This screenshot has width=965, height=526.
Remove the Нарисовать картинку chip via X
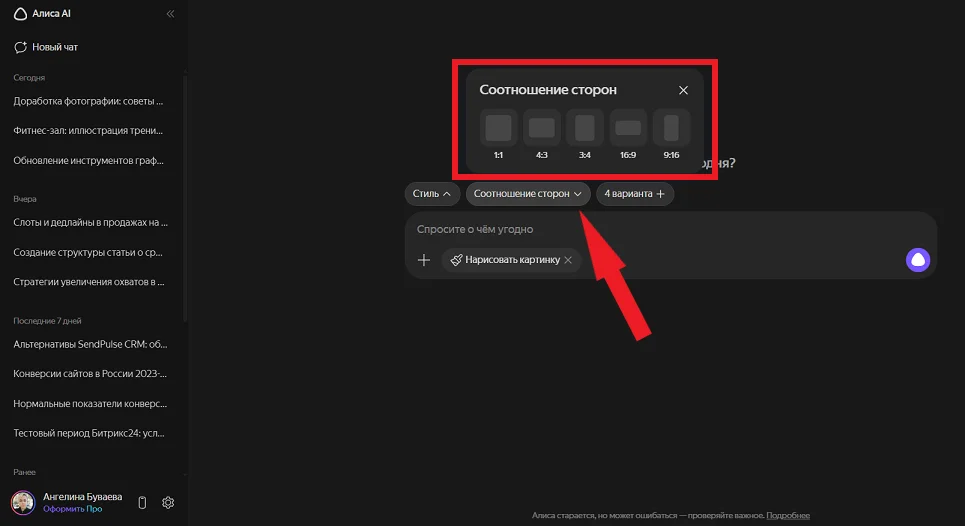coord(568,260)
